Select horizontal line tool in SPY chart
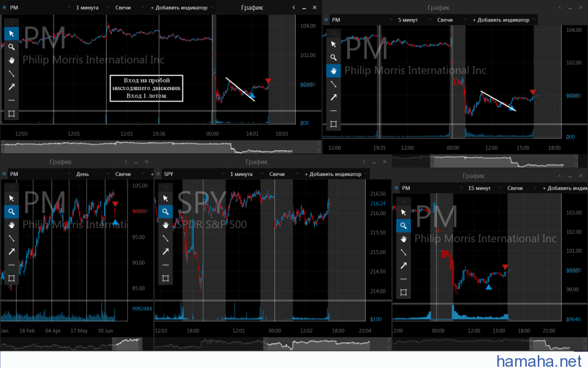 click(165, 265)
